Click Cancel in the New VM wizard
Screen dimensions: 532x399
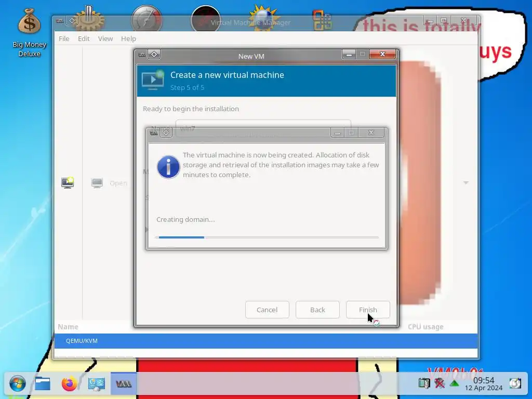coord(267,310)
